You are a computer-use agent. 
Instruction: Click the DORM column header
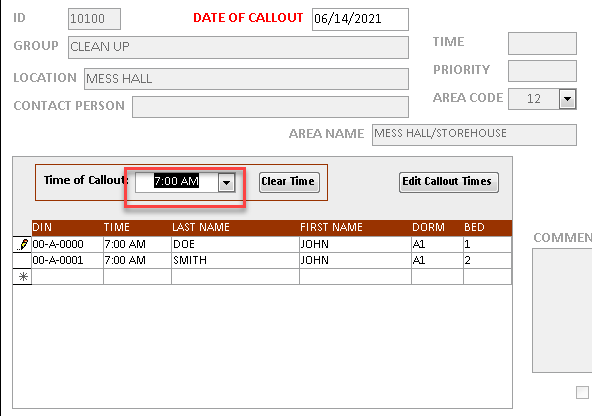point(428,227)
